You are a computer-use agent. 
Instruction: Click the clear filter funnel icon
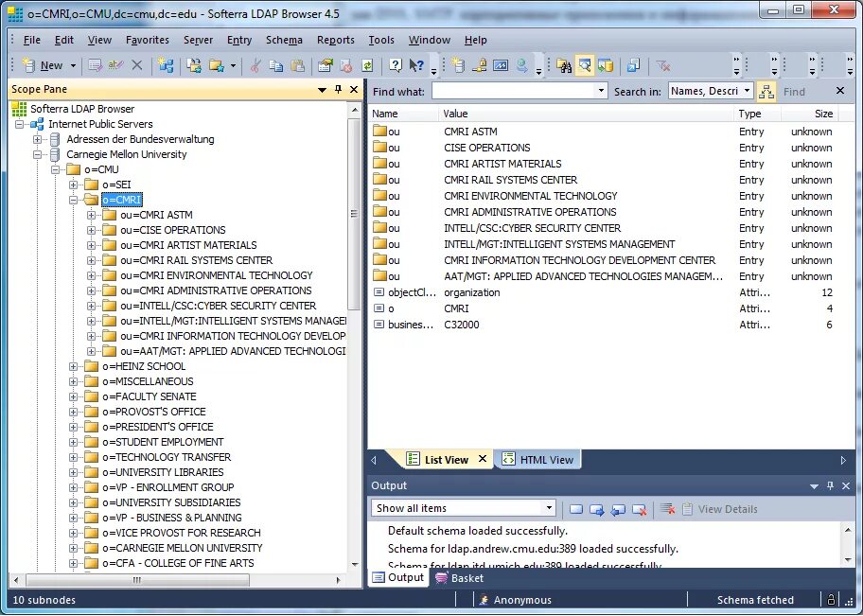tap(662, 65)
